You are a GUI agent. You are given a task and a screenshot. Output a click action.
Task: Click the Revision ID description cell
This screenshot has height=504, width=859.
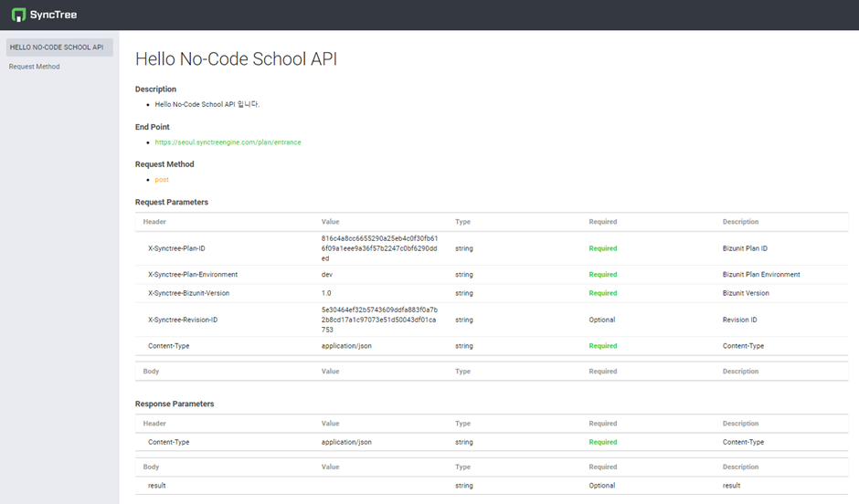pos(739,320)
